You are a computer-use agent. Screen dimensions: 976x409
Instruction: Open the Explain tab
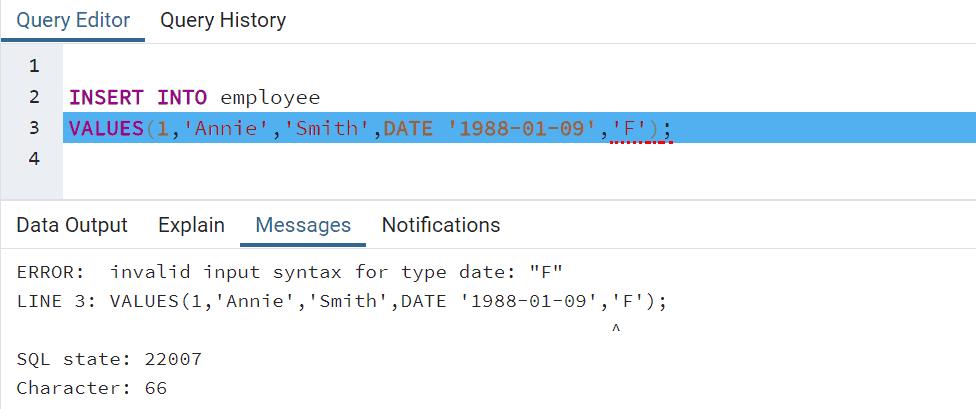pyautogui.click(x=191, y=225)
